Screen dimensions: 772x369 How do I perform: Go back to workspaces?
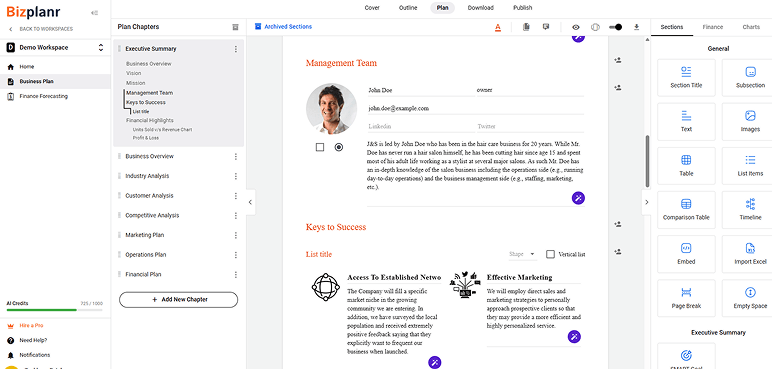coord(41,29)
